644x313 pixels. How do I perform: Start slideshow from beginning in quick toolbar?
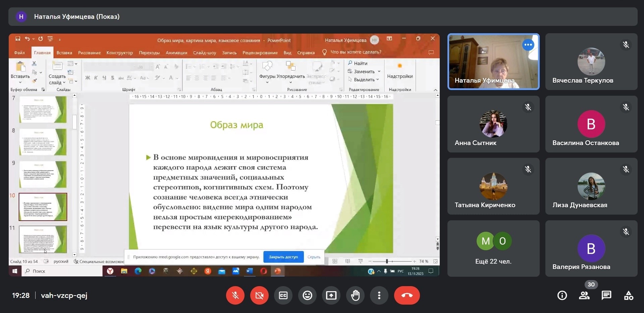pyautogui.click(x=50, y=39)
